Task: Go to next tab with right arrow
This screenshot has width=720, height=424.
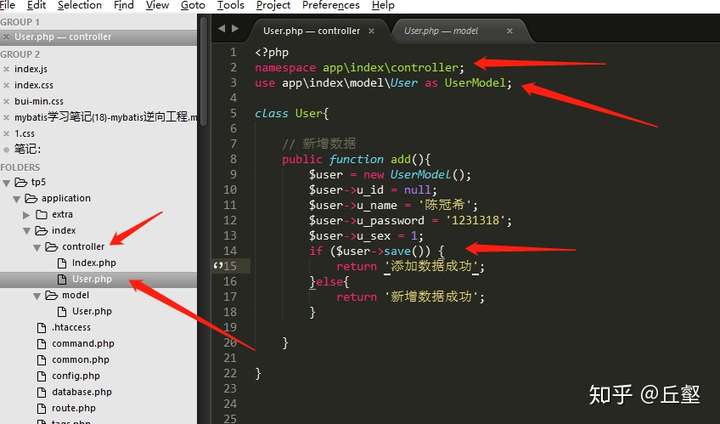Action: 235,28
